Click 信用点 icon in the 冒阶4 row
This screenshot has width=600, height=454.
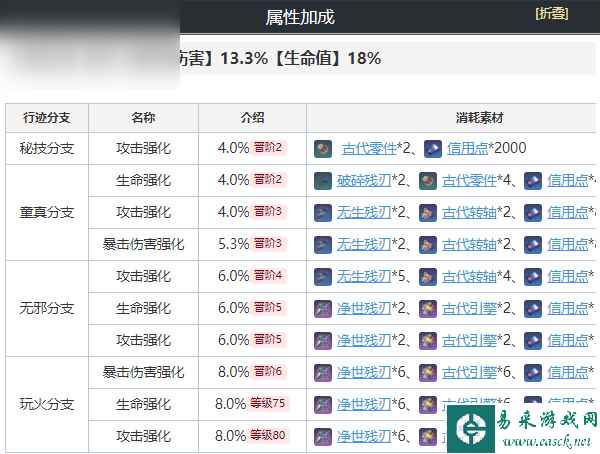tap(532, 276)
